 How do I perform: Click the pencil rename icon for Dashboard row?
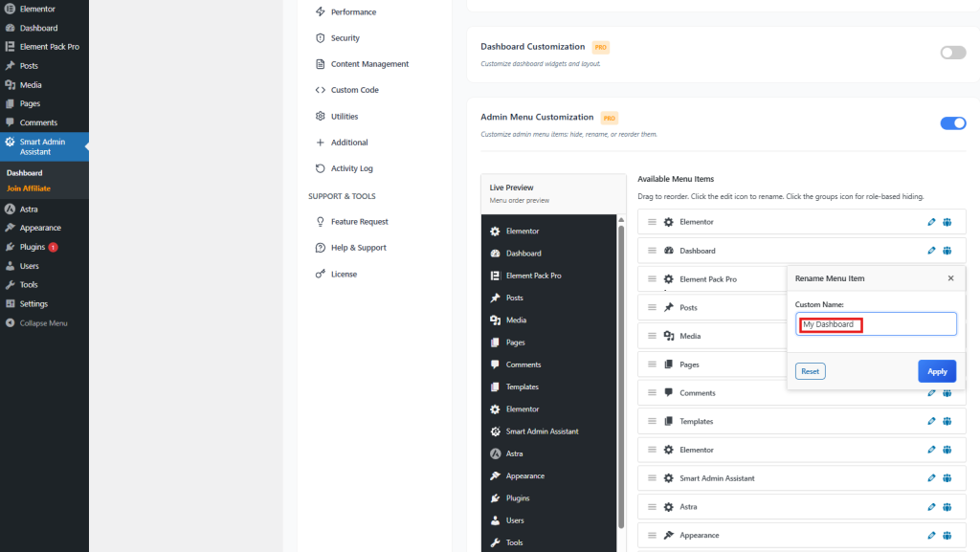pos(931,251)
